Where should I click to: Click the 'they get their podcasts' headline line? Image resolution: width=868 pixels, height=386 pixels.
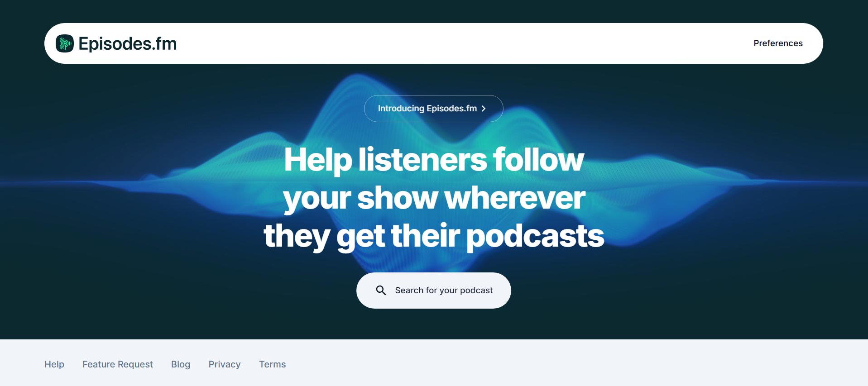(x=434, y=236)
